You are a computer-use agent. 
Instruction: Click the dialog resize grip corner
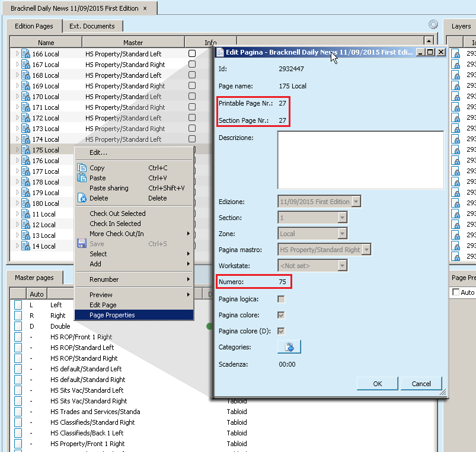pos(443,392)
